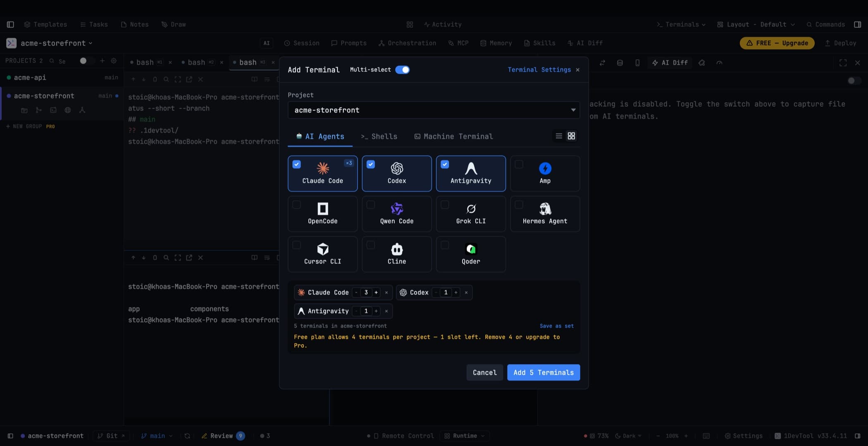Click the Grok CLI icon

[x=471, y=209]
